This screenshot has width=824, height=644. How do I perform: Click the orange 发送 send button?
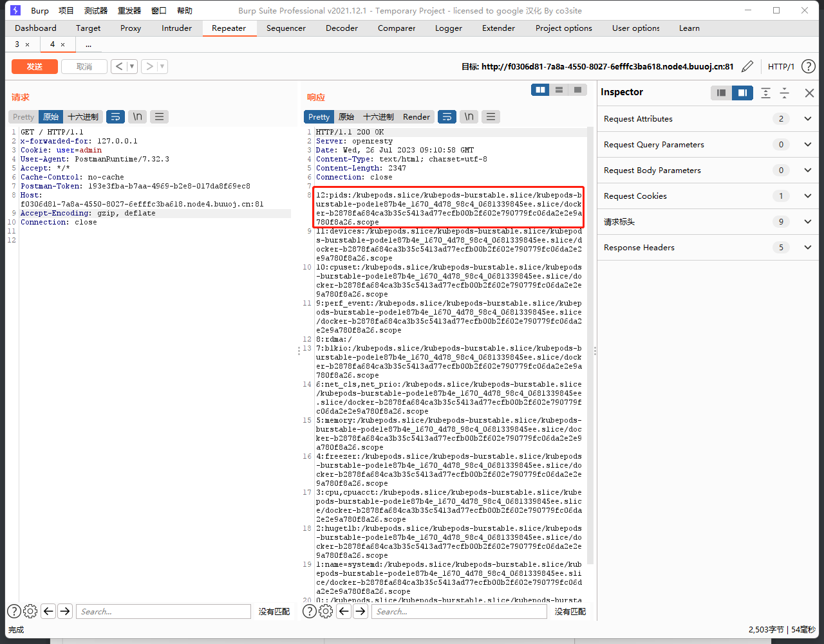[x=35, y=66]
